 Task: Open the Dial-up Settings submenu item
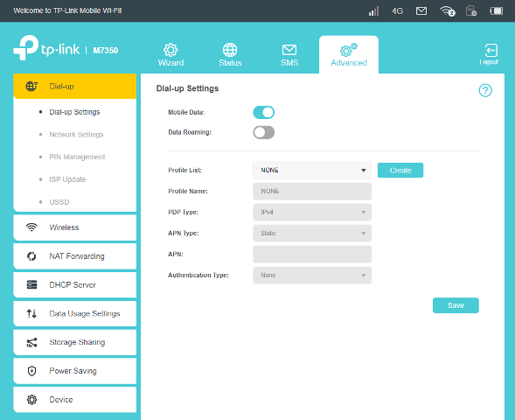pos(74,112)
